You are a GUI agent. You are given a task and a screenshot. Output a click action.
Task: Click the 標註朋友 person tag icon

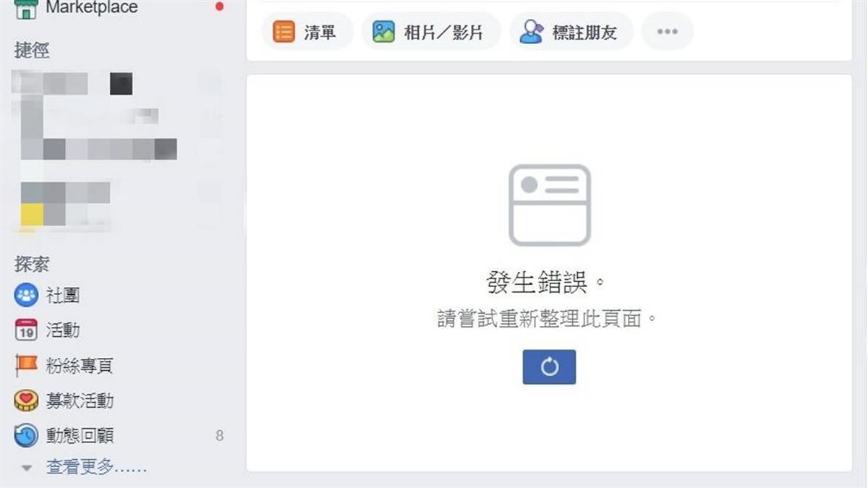tap(532, 32)
